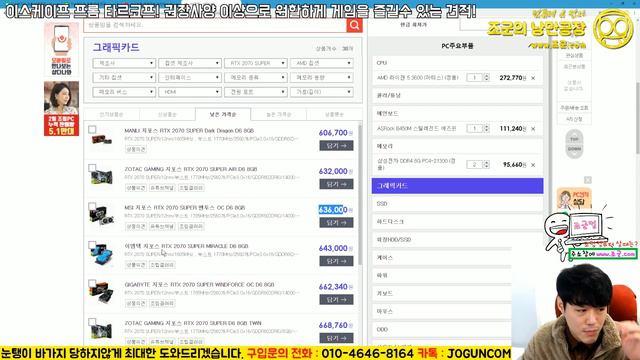Open the woman 5.1만대 promo banner
Viewport: 640px width, 360px height.
[x=62, y=109]
